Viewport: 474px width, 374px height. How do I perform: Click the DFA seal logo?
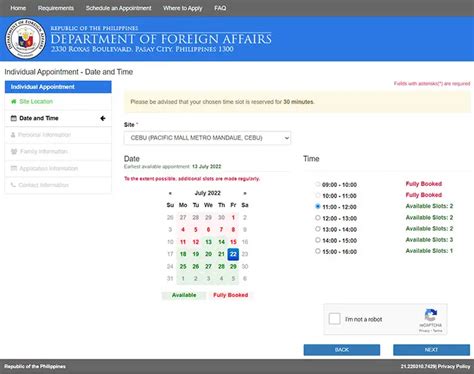[x=26, y=39]
